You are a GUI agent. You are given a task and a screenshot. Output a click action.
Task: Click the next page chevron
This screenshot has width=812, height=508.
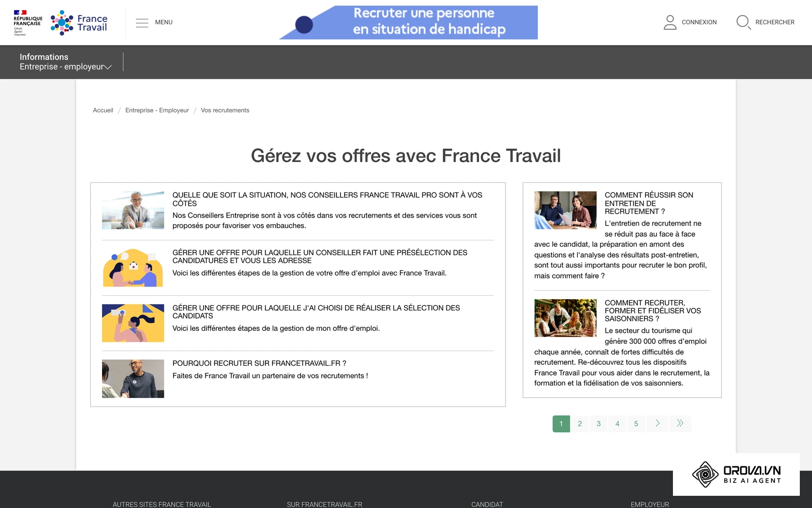(x=658, y=424)
